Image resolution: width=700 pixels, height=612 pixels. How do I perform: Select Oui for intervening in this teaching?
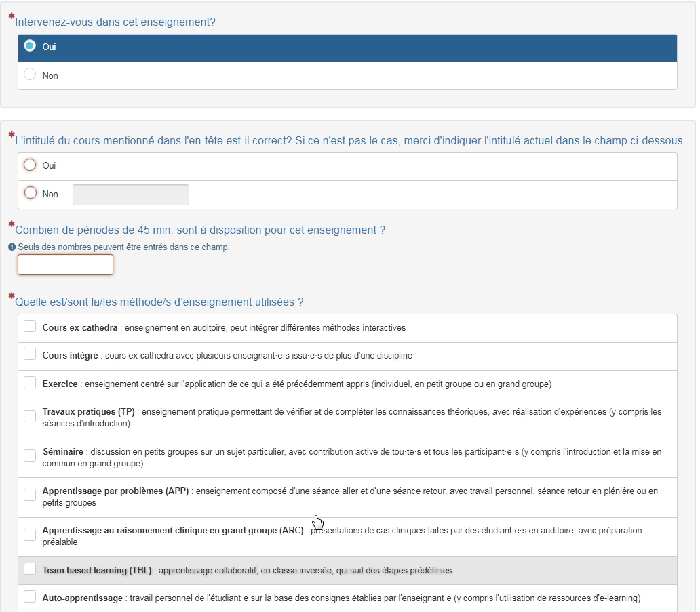coord(30,46)
